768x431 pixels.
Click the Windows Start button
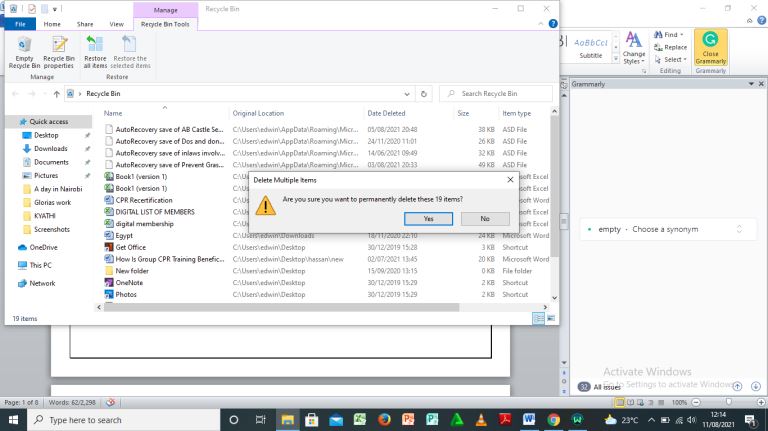13,420
